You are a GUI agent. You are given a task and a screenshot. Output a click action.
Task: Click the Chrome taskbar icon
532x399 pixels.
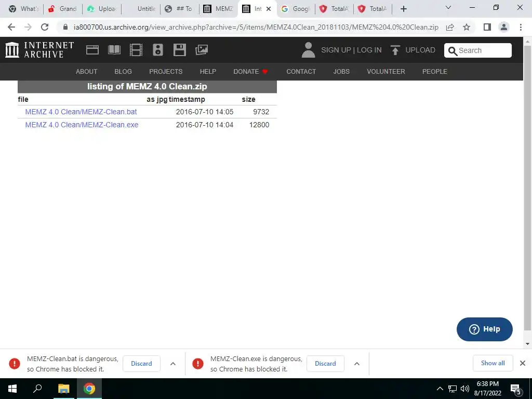(x=89, y=389)
